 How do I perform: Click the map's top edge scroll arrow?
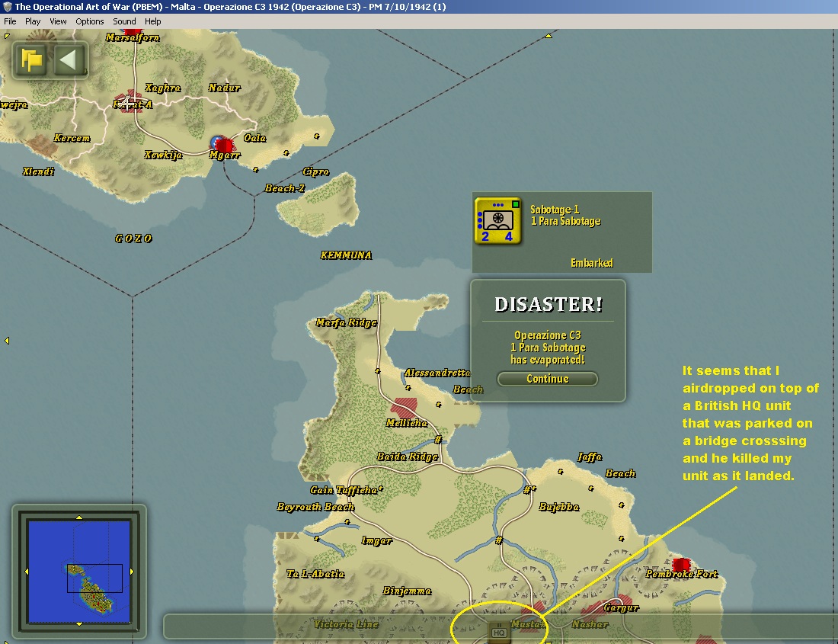click(549, 35)
